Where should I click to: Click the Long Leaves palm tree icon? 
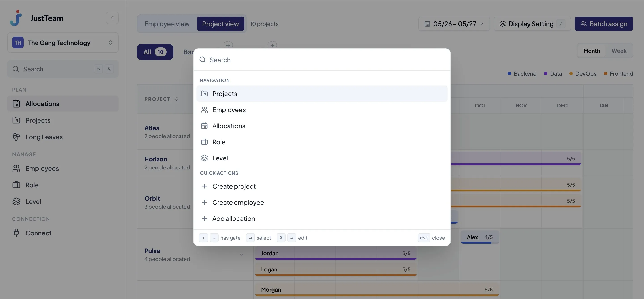(16, 137)
